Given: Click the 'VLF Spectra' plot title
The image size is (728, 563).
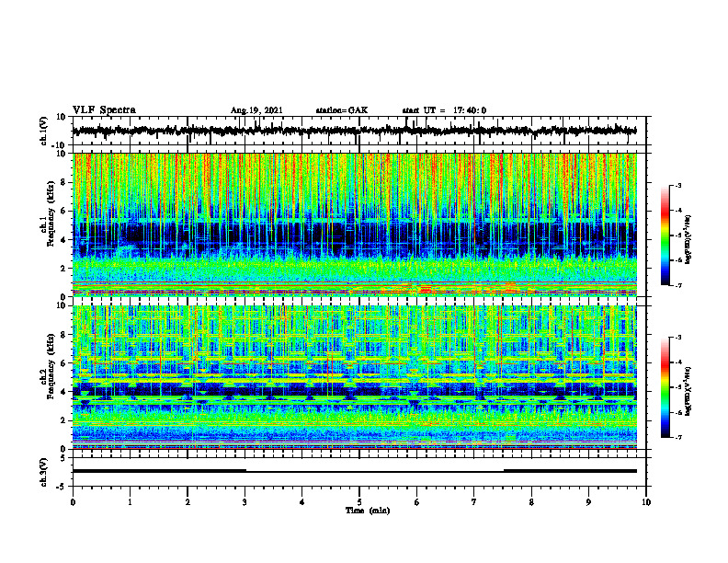Looking at the screenshot, I should click(104, 110).
